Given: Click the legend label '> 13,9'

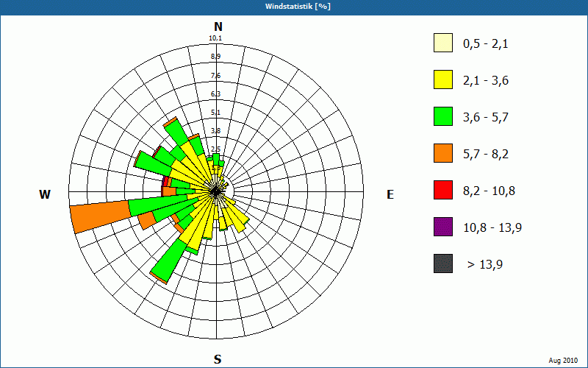Looking at the screenshot, I should click(x=485, y=265).
